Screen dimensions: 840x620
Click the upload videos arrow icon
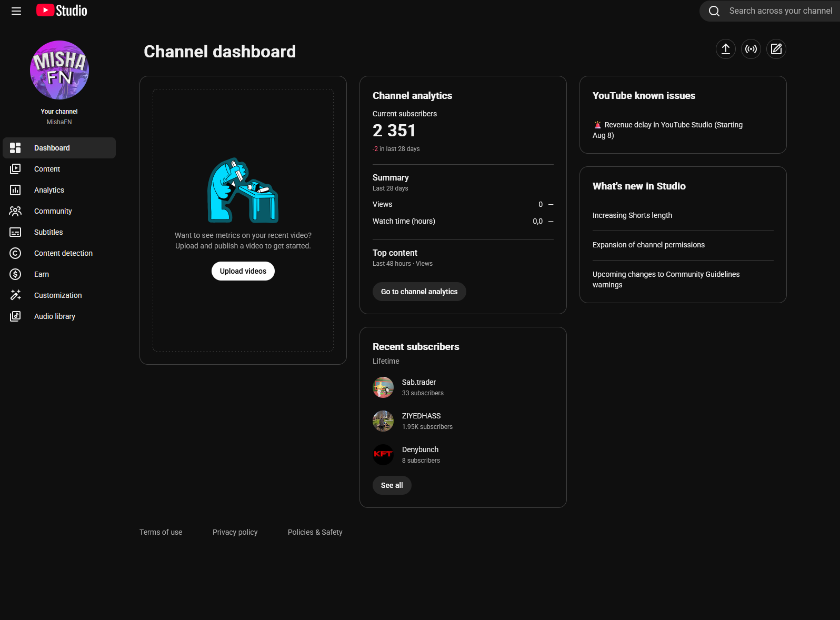click(x=726, y=49)
